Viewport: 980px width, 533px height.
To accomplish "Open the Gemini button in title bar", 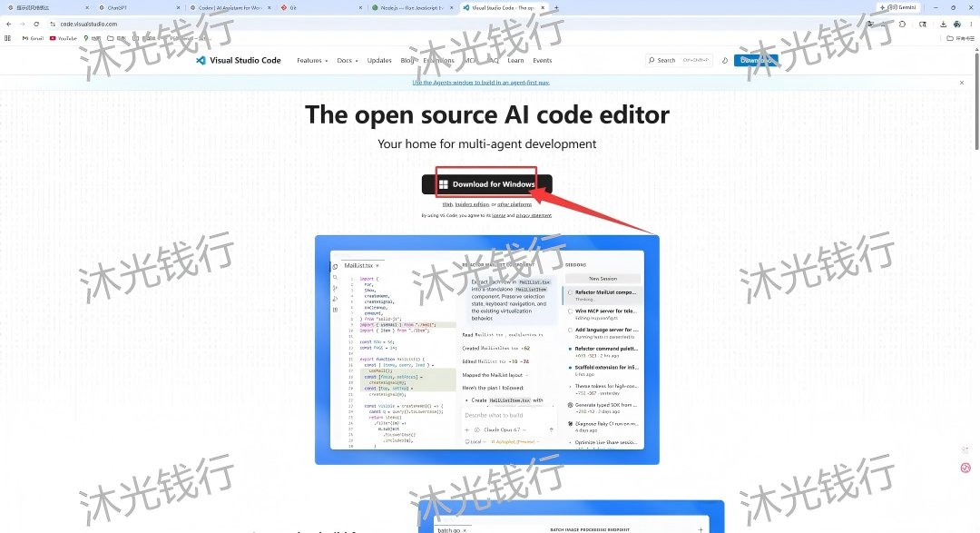I will pyautogui.click(x=898, y=7).
